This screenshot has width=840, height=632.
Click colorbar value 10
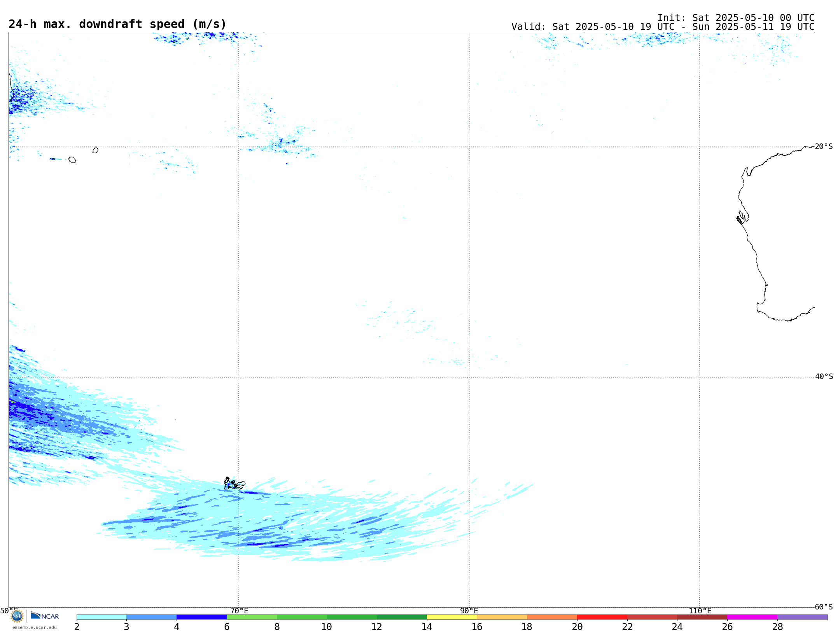click(x=327, y=627)
